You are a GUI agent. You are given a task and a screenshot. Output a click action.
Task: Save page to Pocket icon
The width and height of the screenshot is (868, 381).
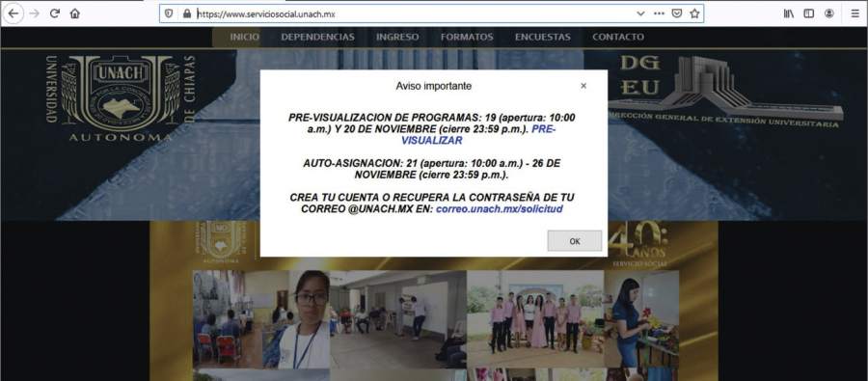coord(676,14)
